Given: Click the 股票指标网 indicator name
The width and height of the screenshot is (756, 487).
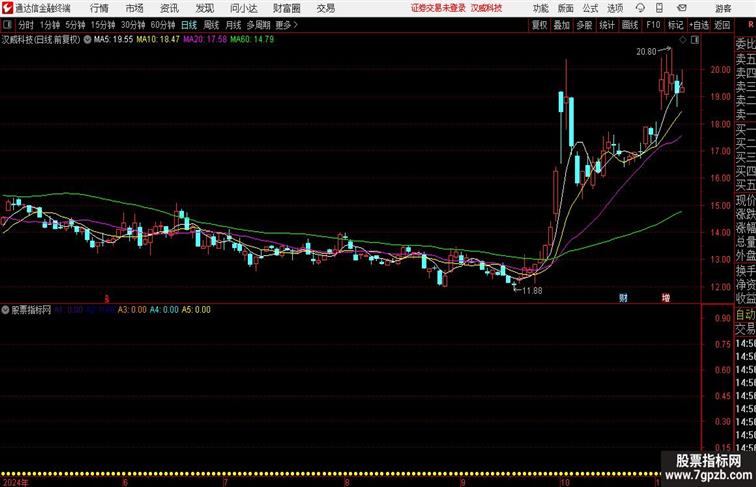Looking at the screenshot, I should pos(31,310).
